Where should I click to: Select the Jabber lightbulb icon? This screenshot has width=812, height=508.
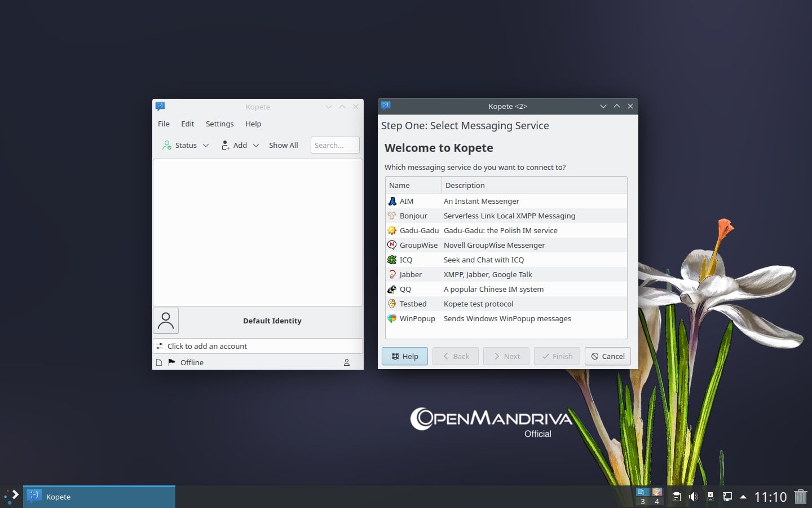tap(392, 274)
